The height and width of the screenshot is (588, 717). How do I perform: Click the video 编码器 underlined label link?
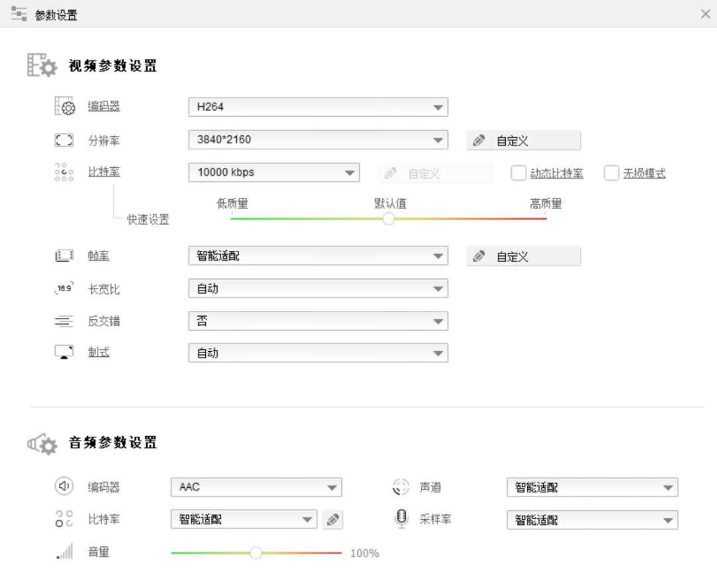104,107
